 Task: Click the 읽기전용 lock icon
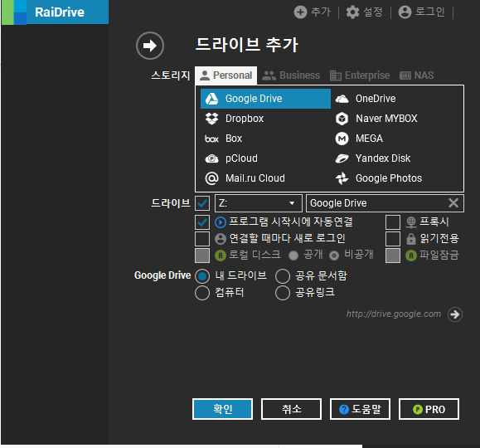(x=411, y=239)
